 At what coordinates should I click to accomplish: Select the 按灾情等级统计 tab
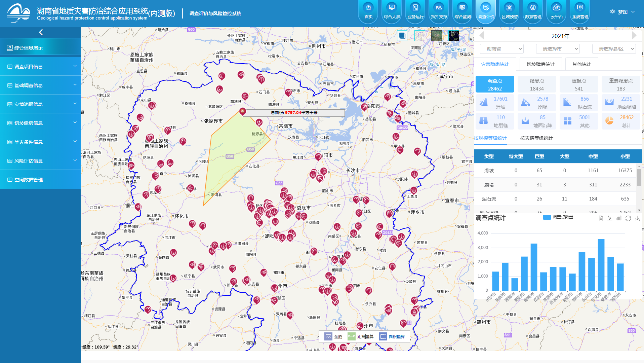536,138
